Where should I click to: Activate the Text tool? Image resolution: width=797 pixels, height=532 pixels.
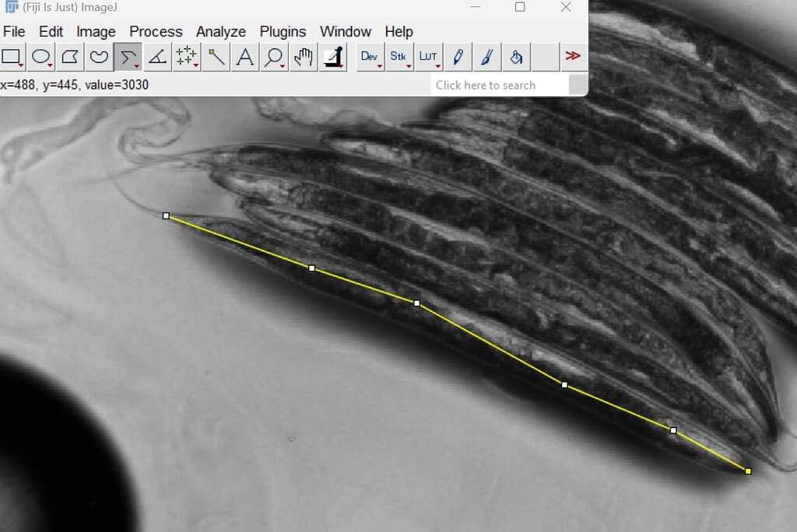(x=244, y=56)
